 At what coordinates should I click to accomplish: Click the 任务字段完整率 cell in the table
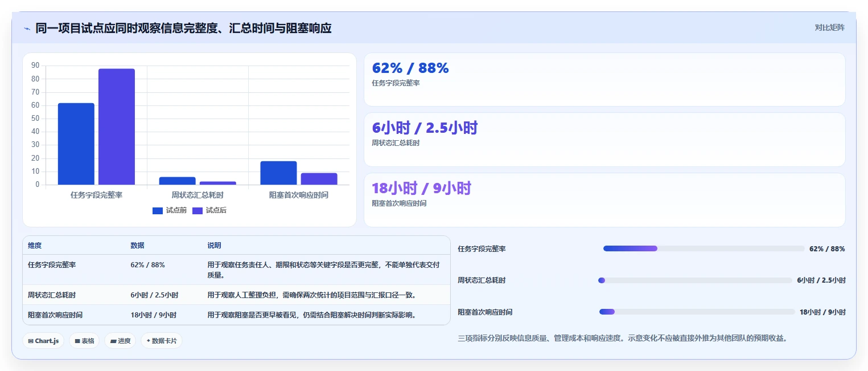point(52,265)
